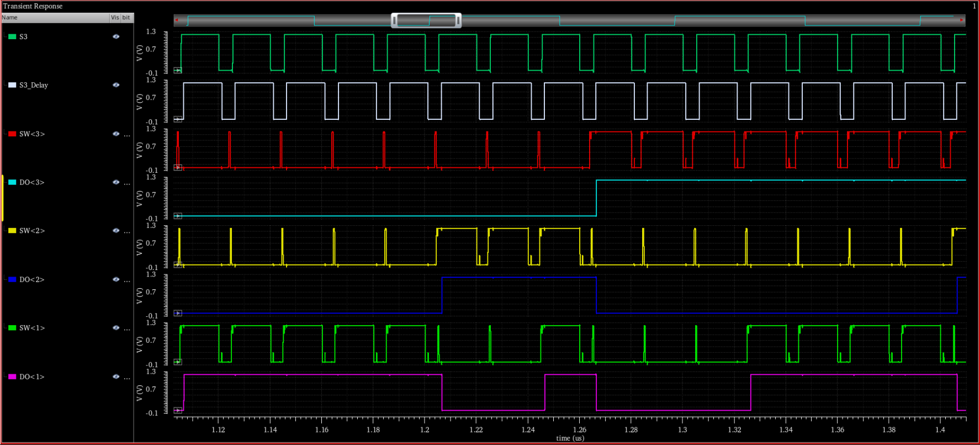This screenshot has height=445, width=980.
Task: Expand the bit options ellipsis for DO<3>
Action: pyautogui.click(x=127, y=183)
